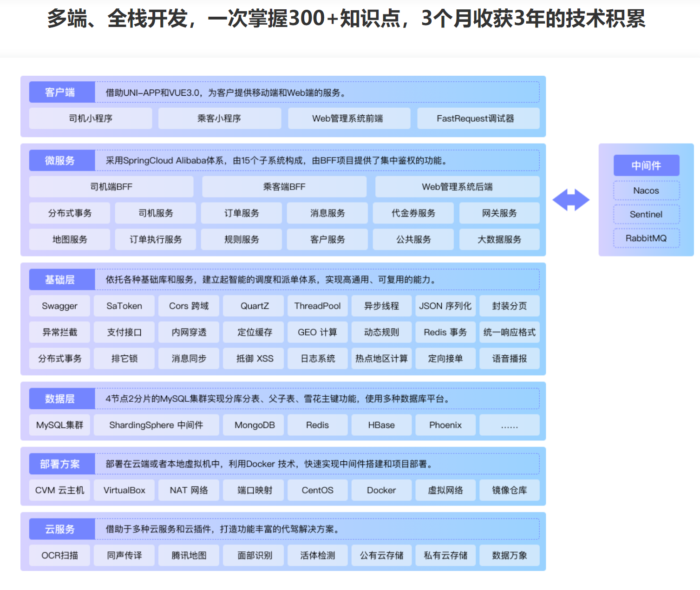This screenshot has width=700, height=590.
Task: Click the 司机服务 box
Action: 156,213
